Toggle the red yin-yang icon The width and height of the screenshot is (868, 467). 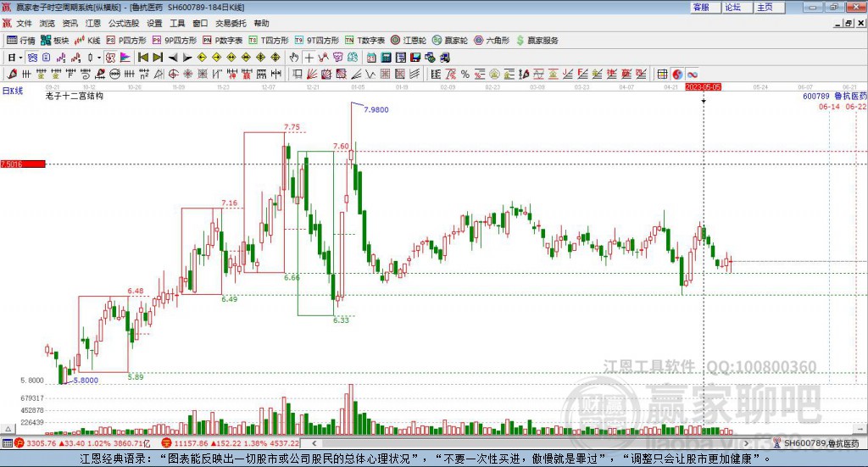click(x=677, y=74)
